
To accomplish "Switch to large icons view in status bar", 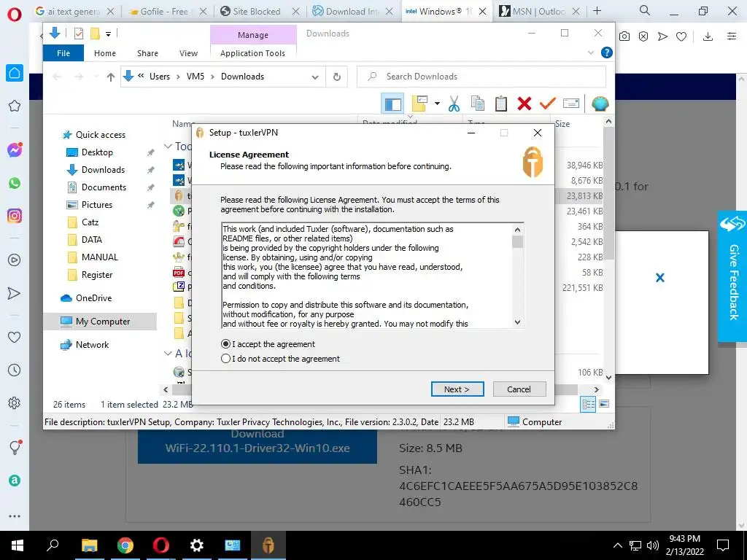I will point(603,404).
